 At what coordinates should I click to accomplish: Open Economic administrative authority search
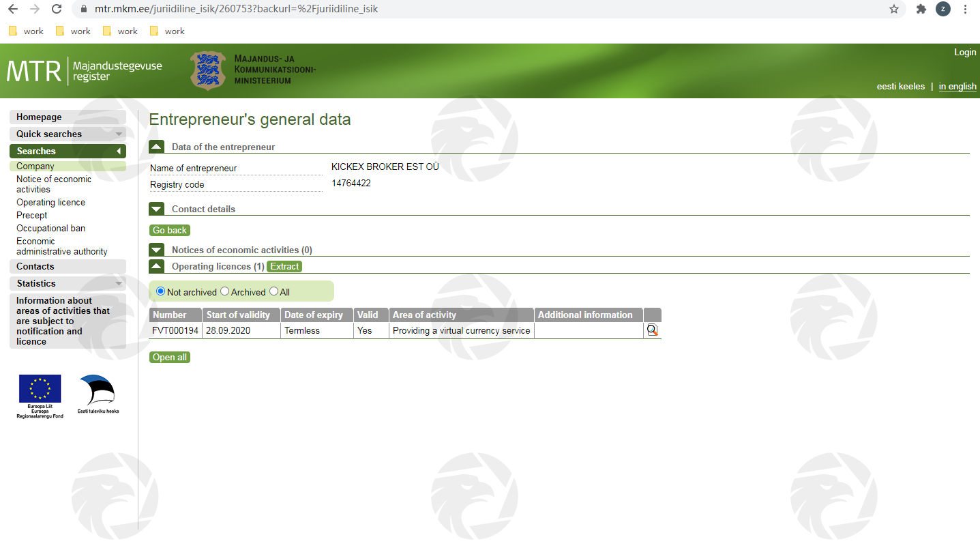(61, 246)
